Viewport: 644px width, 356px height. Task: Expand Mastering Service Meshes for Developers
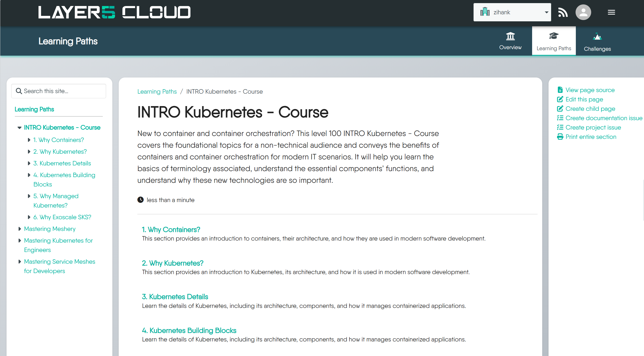20,262
